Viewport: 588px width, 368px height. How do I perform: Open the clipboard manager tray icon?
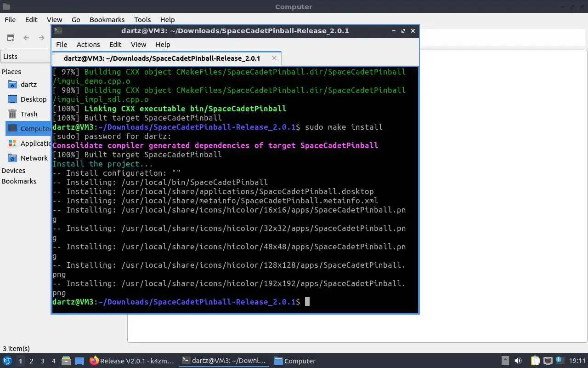(535, 361)
